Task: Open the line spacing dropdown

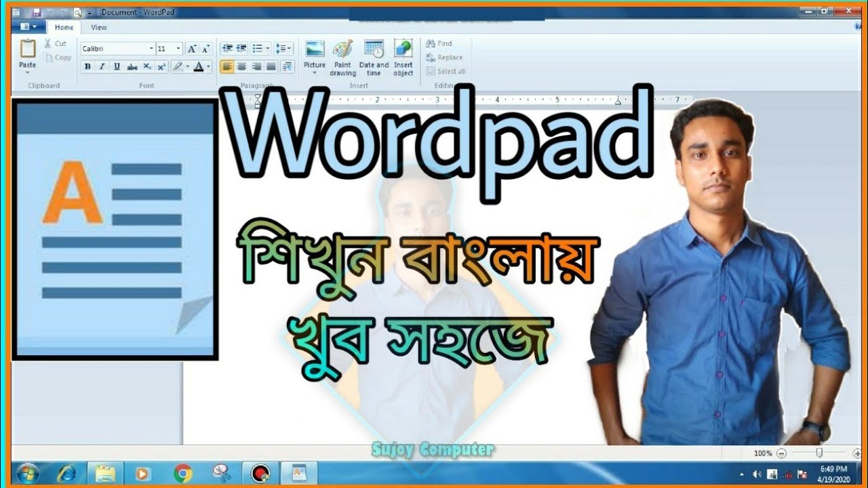Action: tap(284, 48)
